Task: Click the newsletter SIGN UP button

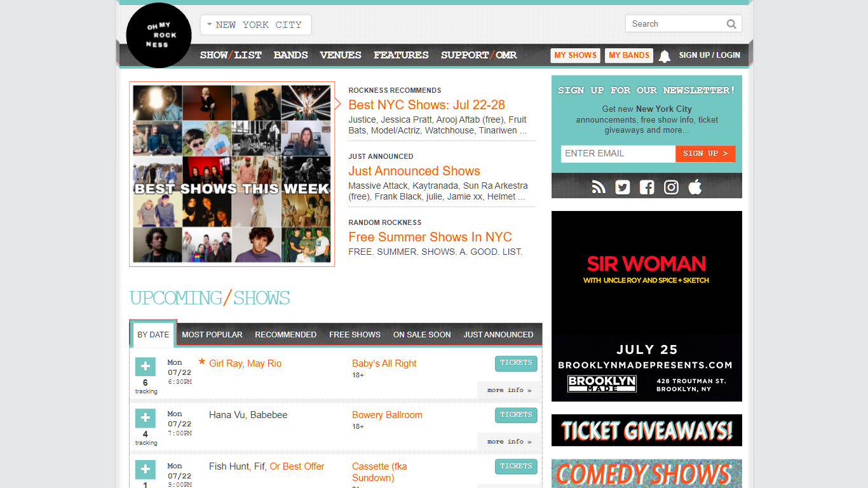Action: point(705,153)
